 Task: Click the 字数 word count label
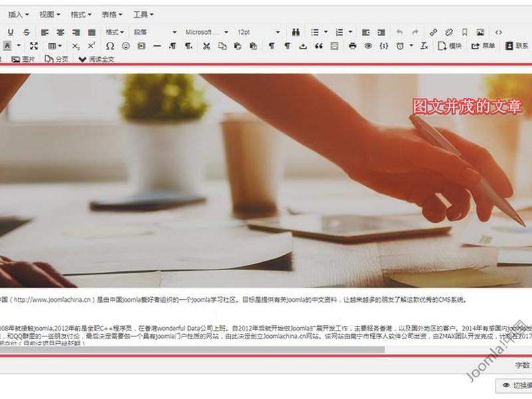pos(522,365)
